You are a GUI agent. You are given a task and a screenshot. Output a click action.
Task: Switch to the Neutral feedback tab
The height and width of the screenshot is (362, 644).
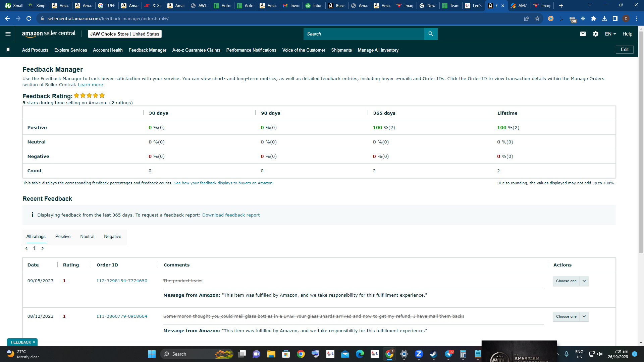pos(87,237)
